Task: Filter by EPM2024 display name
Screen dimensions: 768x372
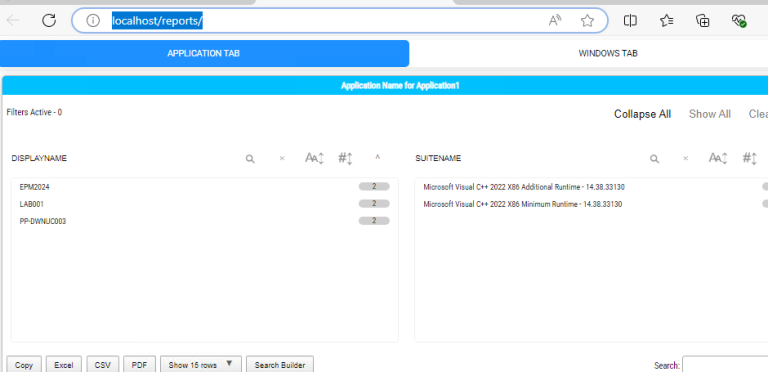Action: (x=34, y=187)
